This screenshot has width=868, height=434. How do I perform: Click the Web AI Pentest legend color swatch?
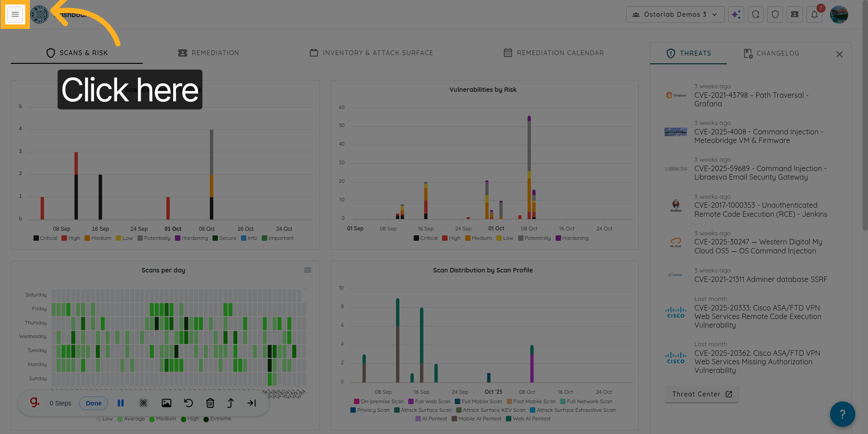click(509, 419)
